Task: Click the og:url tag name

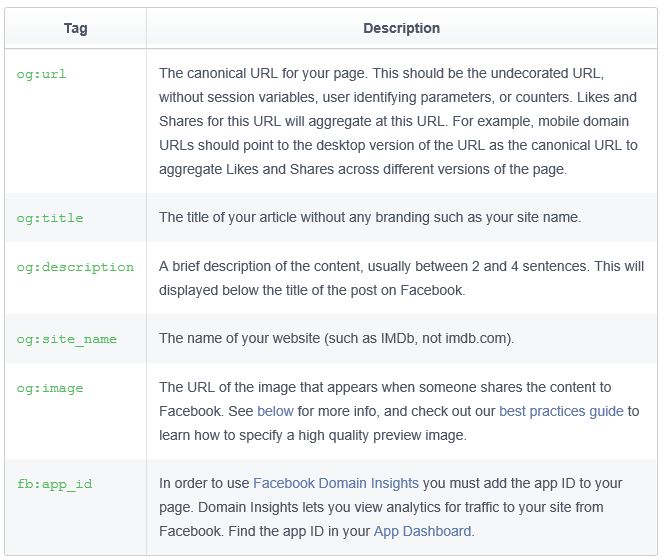Action: (41, 74)
